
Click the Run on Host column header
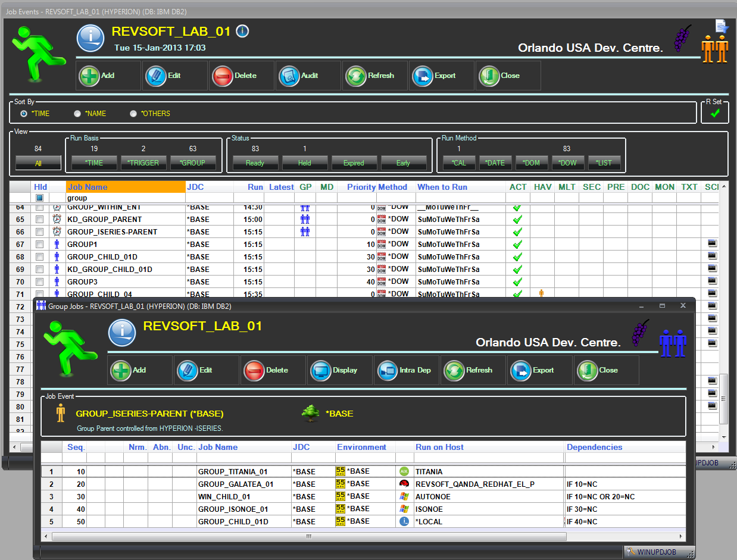tap(439, 447)
